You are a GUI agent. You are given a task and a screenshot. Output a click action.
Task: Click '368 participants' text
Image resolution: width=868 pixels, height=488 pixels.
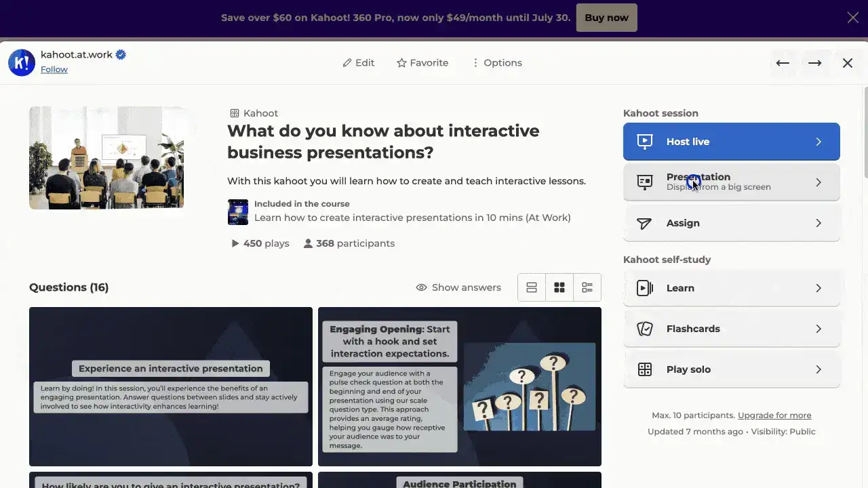(x=355, y=243)
